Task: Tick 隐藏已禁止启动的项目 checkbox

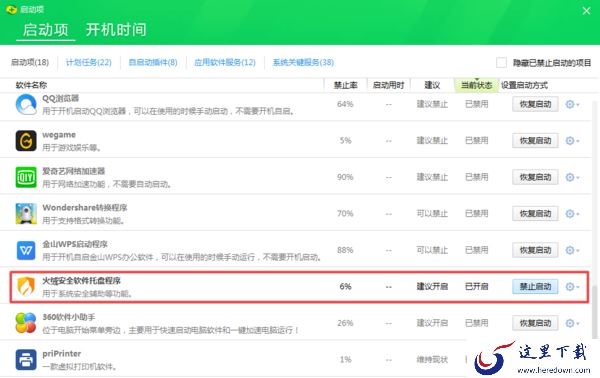Action: coord(501,62)
